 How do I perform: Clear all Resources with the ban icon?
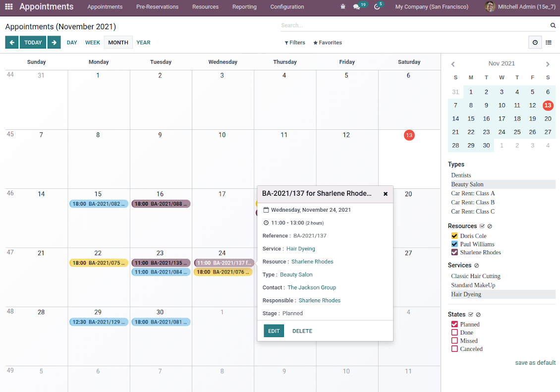coord(490,226)
